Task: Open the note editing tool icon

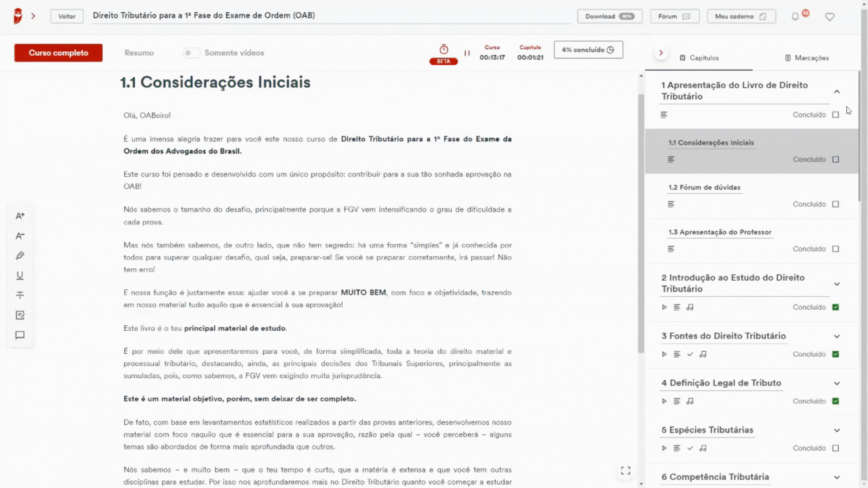Action: [x=20, y=315]
